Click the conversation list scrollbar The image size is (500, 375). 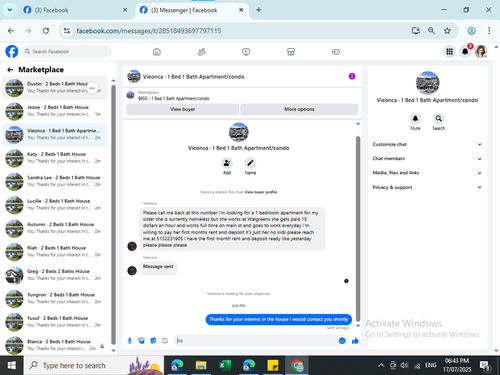(113, 215)
